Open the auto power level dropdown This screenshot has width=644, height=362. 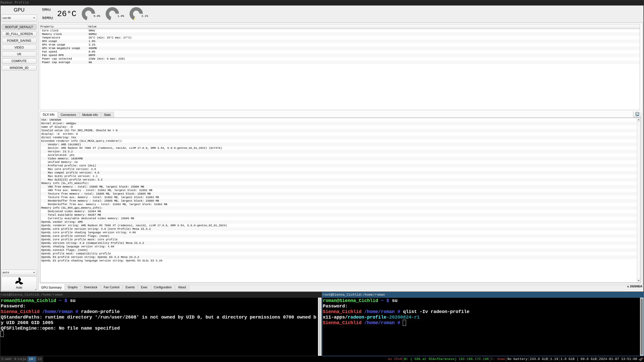(19, 272)
